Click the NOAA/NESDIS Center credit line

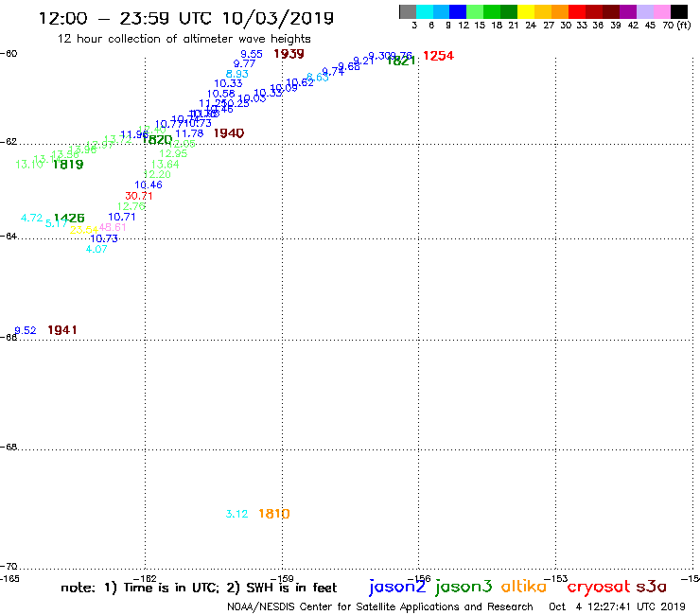tap(380, 607)
